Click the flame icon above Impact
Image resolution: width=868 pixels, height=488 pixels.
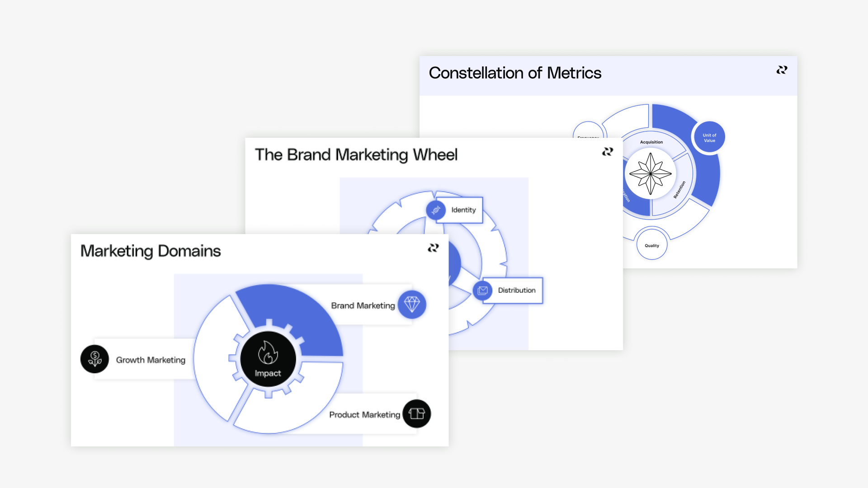click(x=268, y=352)
